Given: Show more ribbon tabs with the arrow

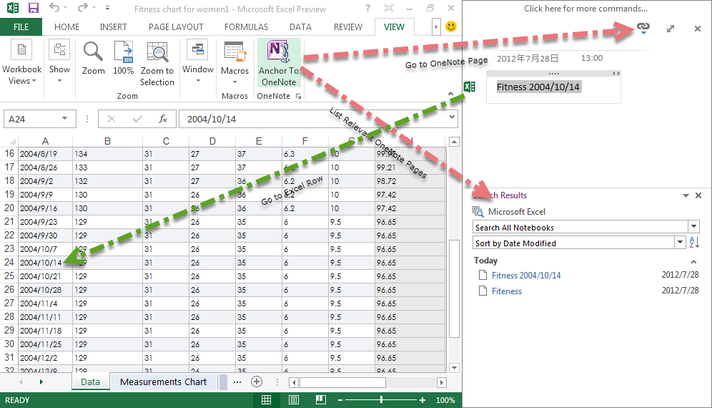Looking at the screenshot, I should pyautogui.click(x=436, y=27).
